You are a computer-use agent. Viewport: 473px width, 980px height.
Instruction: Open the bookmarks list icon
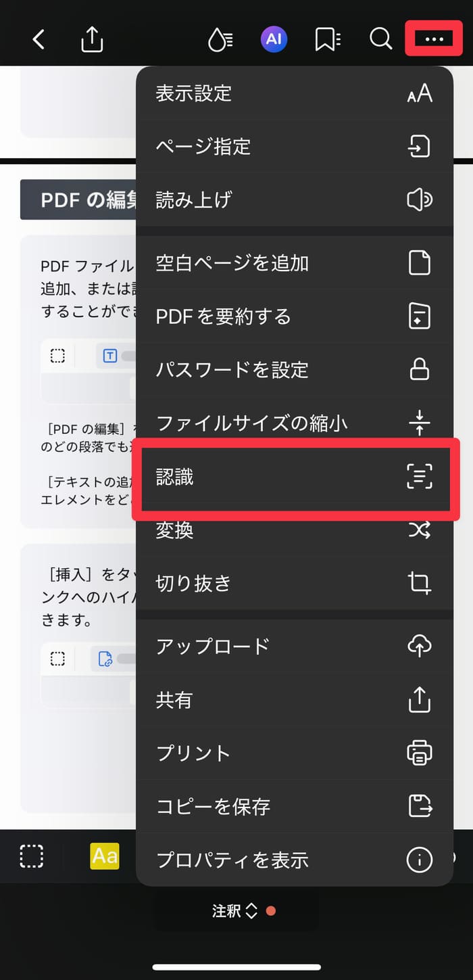tap(327, 40)
